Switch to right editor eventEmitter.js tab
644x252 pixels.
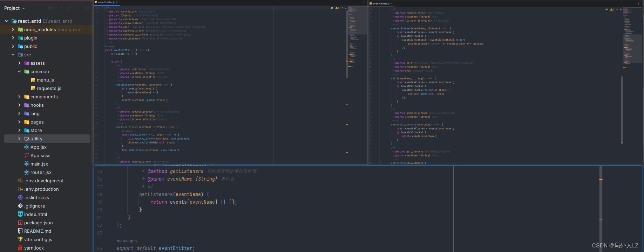[381, 3]
